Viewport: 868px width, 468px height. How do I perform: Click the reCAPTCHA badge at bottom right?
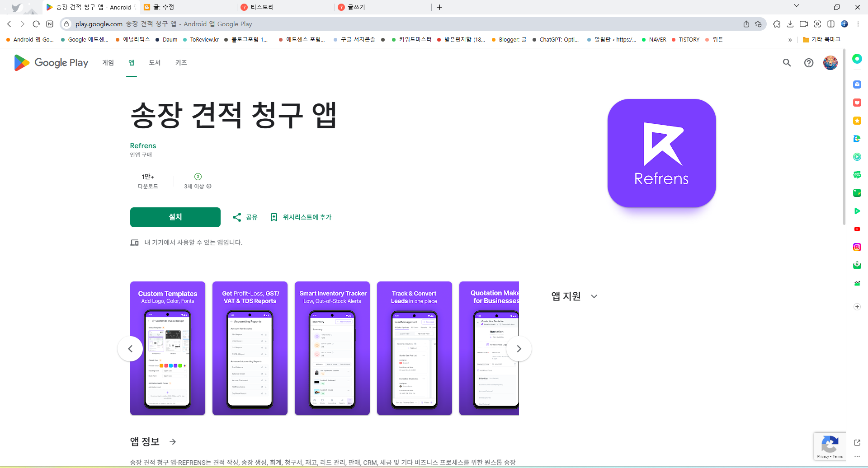[x=830, y=446]
